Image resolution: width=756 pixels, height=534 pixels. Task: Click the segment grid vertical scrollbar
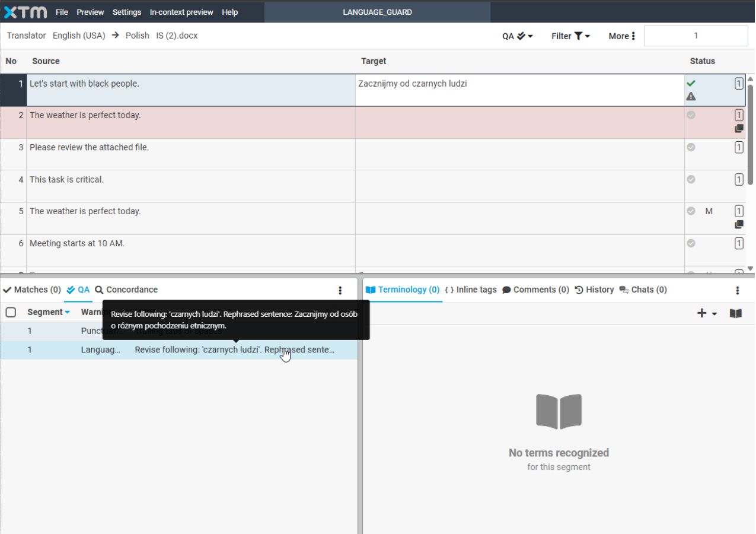750,136
